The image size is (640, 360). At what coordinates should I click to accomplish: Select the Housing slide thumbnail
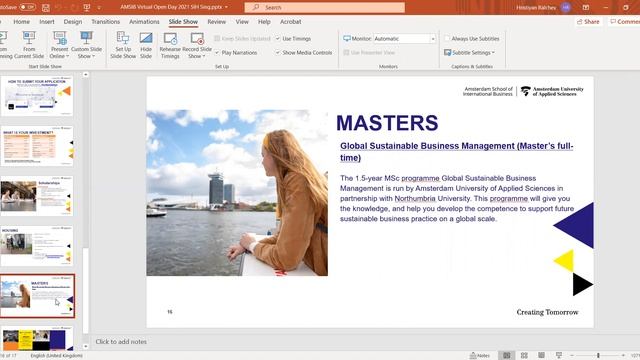37,246
